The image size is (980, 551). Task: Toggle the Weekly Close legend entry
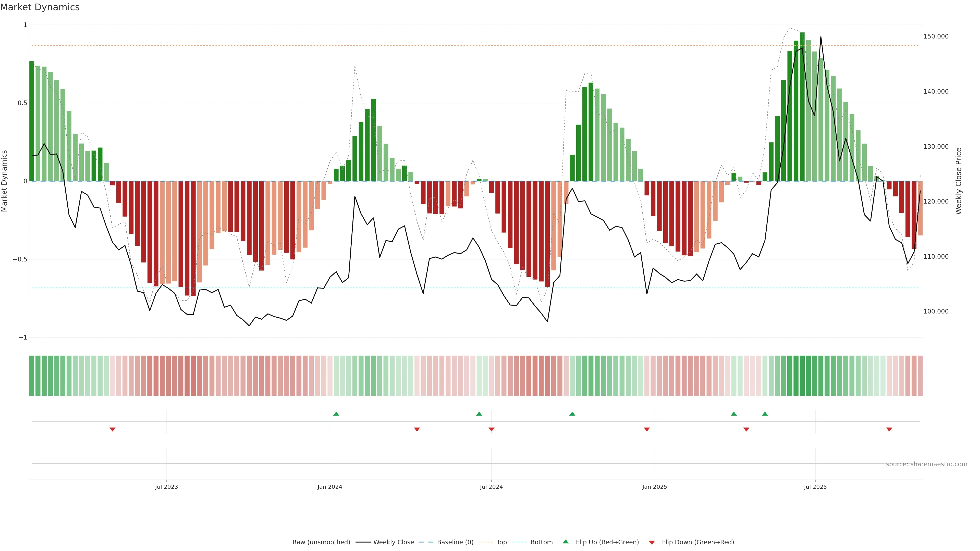coord(393,542)
